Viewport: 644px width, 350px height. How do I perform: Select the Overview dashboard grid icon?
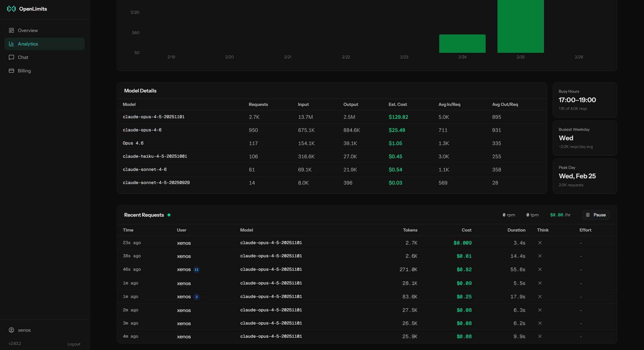11,30
